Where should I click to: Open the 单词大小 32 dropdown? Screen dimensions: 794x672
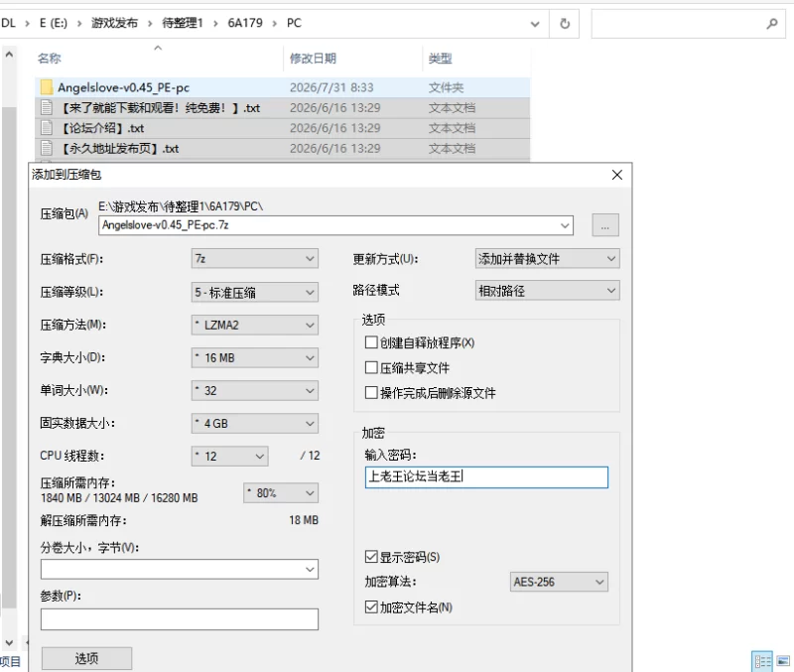click(x=255, y=390)
